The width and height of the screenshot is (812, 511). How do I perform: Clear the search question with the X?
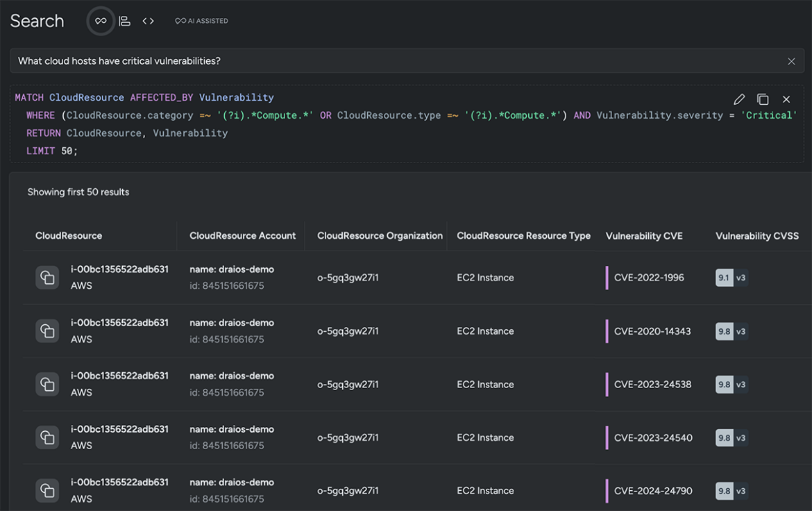(790, 61)
